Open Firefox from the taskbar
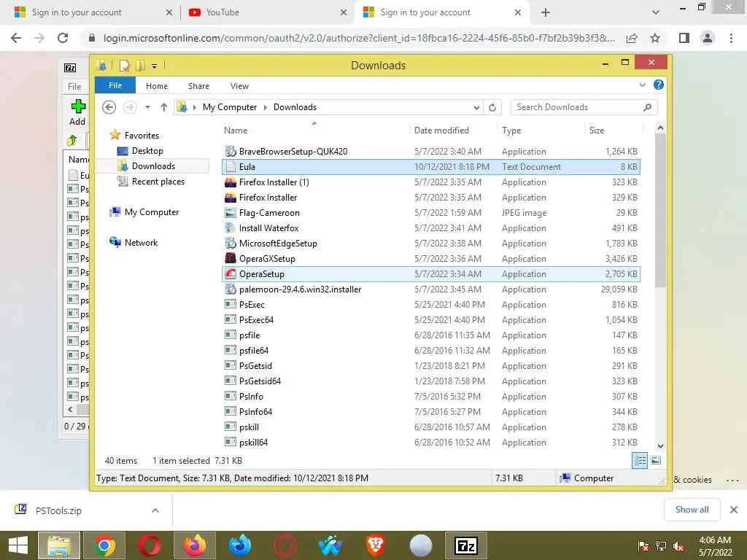 point(194,545)
